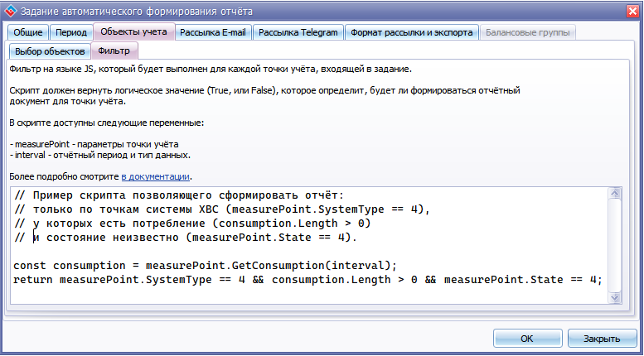This screenshot has height=356, width=644.
Task: Click the script editor vertical scrollbar track
Action: 615,248
